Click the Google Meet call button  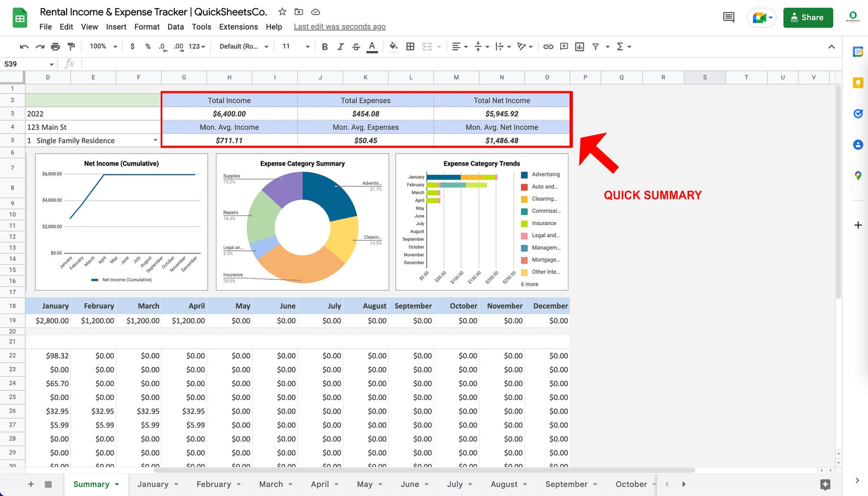[x=761, y=17]
